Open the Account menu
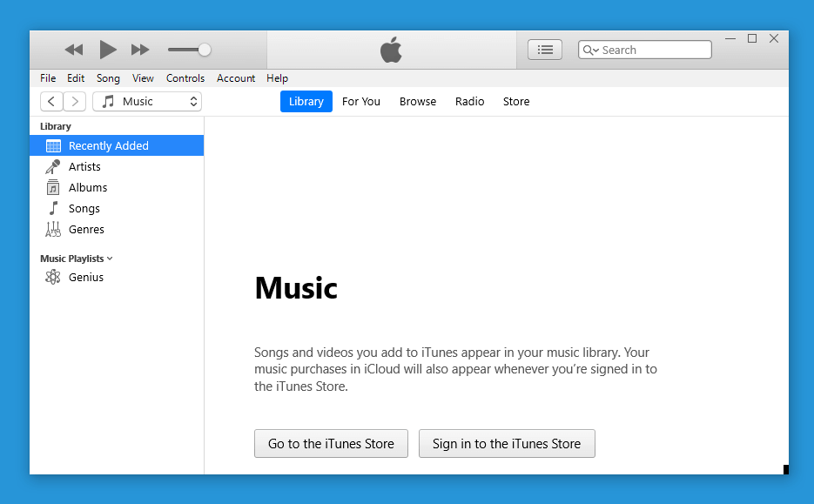This screenshot has height=504, width=814. tap(236, 78)
